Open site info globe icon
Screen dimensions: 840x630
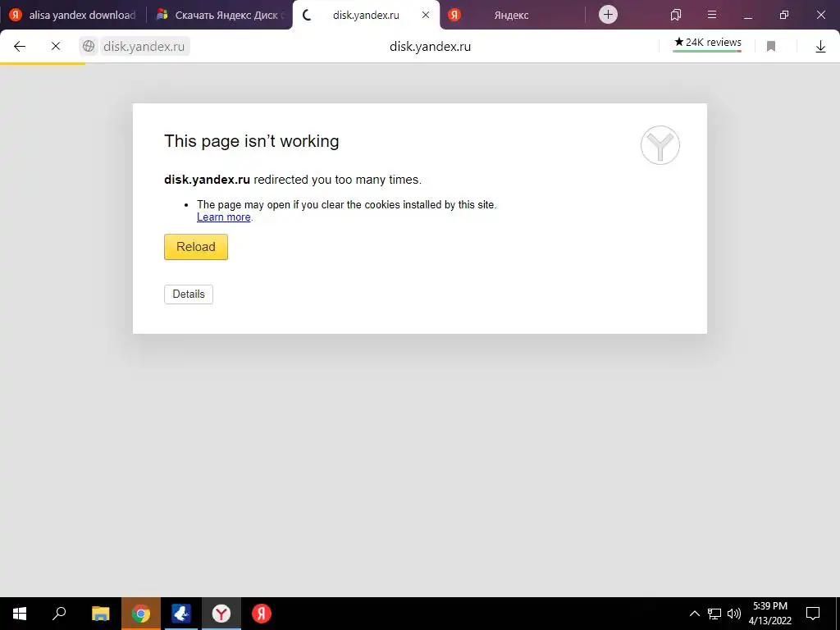[89, 46]
